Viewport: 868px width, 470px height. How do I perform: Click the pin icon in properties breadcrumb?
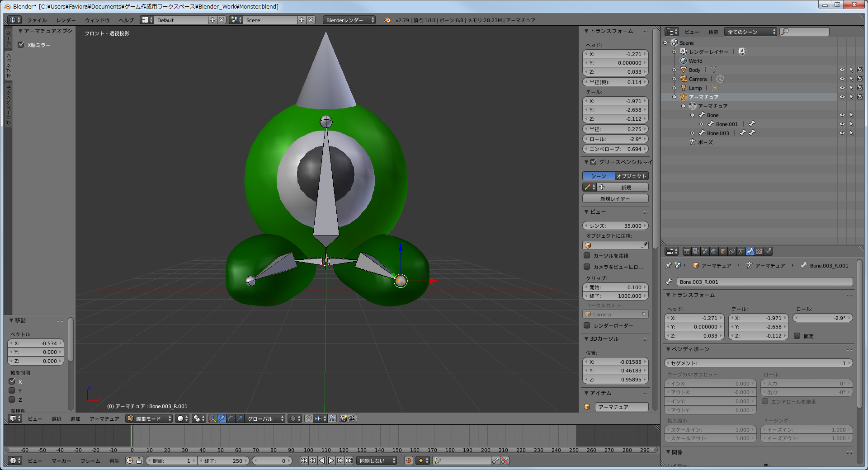pos(669,265)
